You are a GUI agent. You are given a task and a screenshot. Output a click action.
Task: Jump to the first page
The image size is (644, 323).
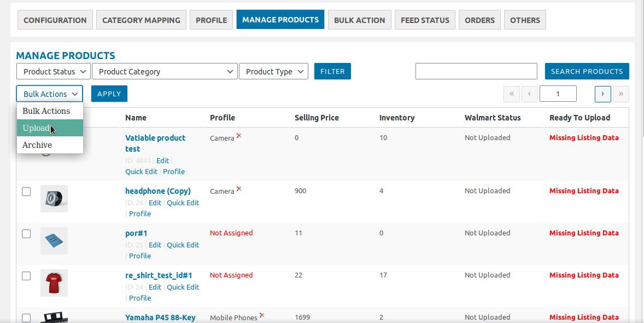511,94
